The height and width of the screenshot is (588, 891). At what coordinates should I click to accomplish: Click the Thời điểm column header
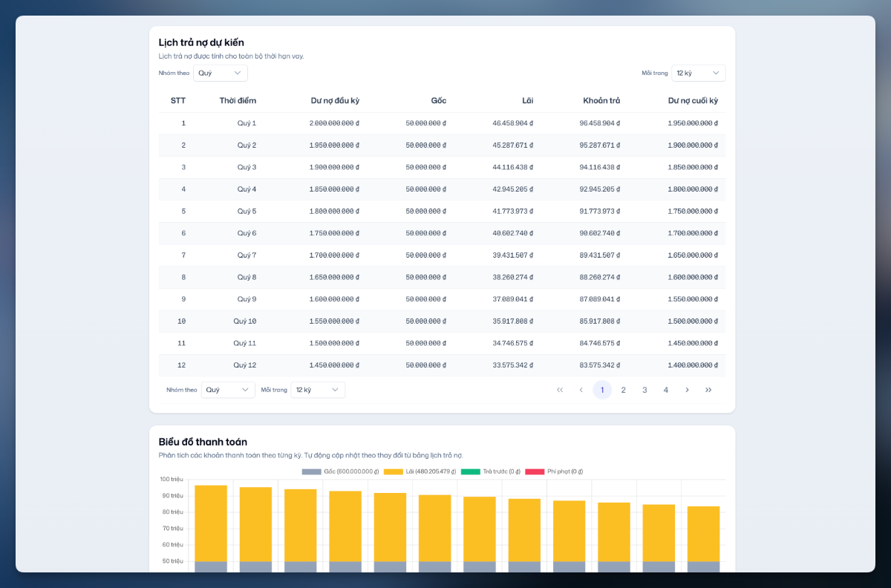coord(238,100)
